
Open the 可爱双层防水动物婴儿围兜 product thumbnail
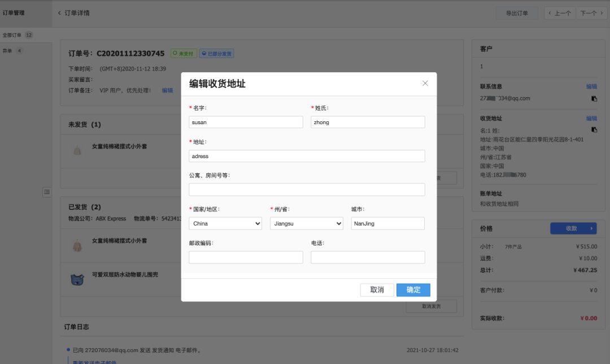click(79, 279)
